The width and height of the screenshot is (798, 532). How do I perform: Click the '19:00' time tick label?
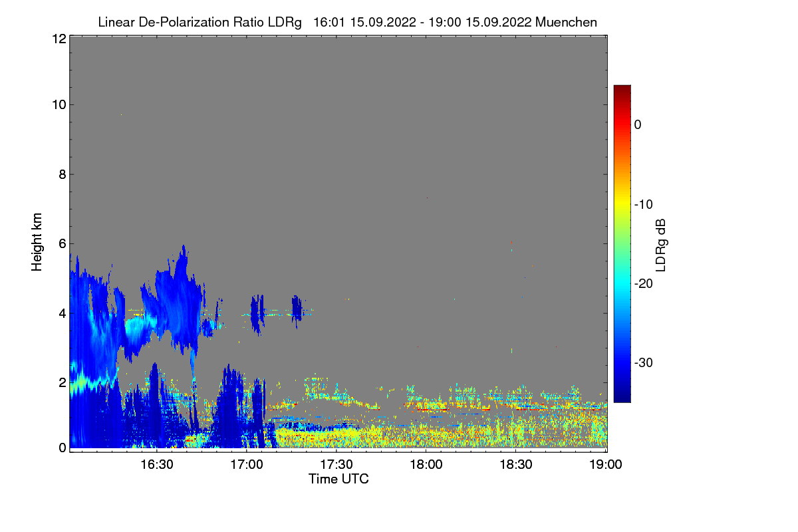(x=606, y=464)
